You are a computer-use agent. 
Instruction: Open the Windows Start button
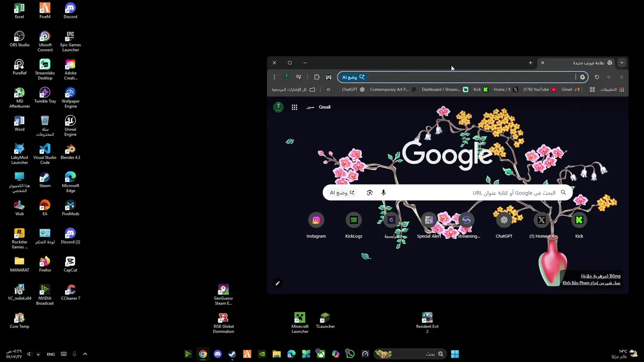455,354
